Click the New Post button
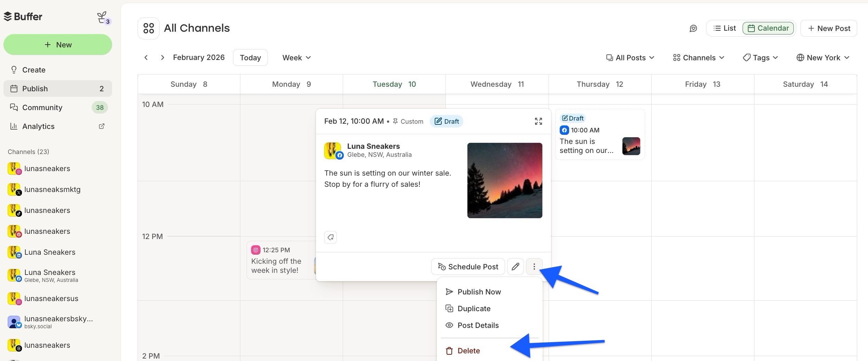The width and height of the screenshot is (868, 361). tap(829, 28)
